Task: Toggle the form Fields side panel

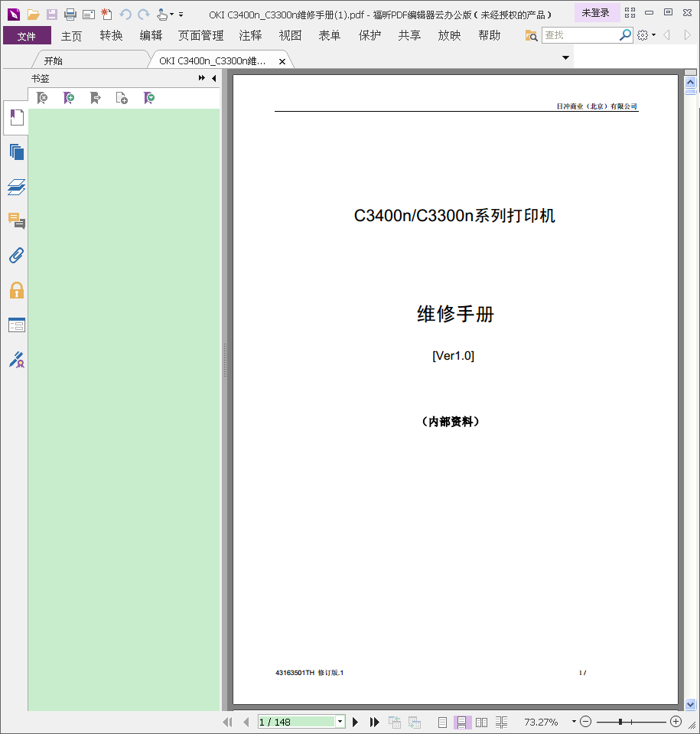Action: click(16, 325)
